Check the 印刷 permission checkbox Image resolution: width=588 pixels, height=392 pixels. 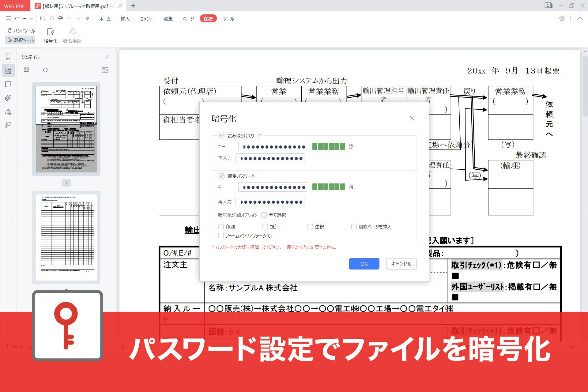[x=221, y=227]
